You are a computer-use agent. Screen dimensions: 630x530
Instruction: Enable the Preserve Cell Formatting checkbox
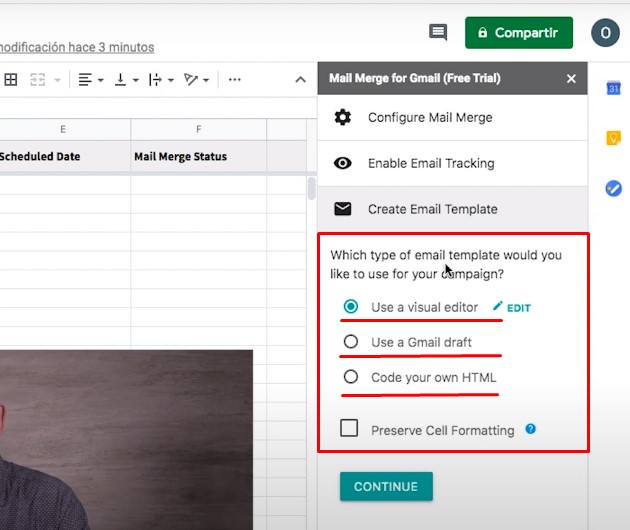[x=349, y=428]
